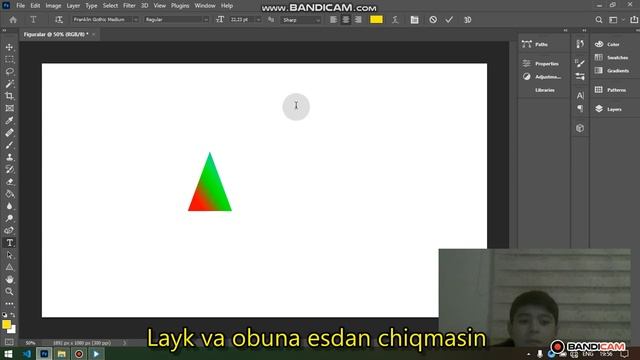Open the Image menu

[53, 6]
